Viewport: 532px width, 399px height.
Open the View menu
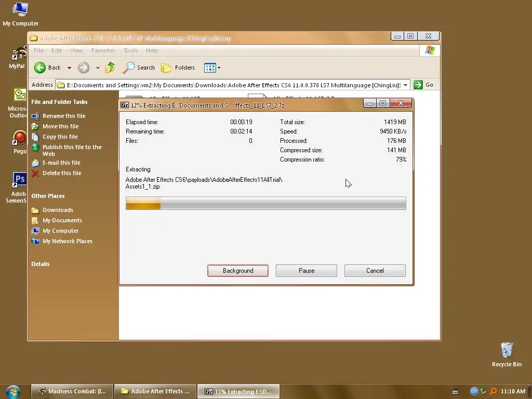[x=76, y=50]
